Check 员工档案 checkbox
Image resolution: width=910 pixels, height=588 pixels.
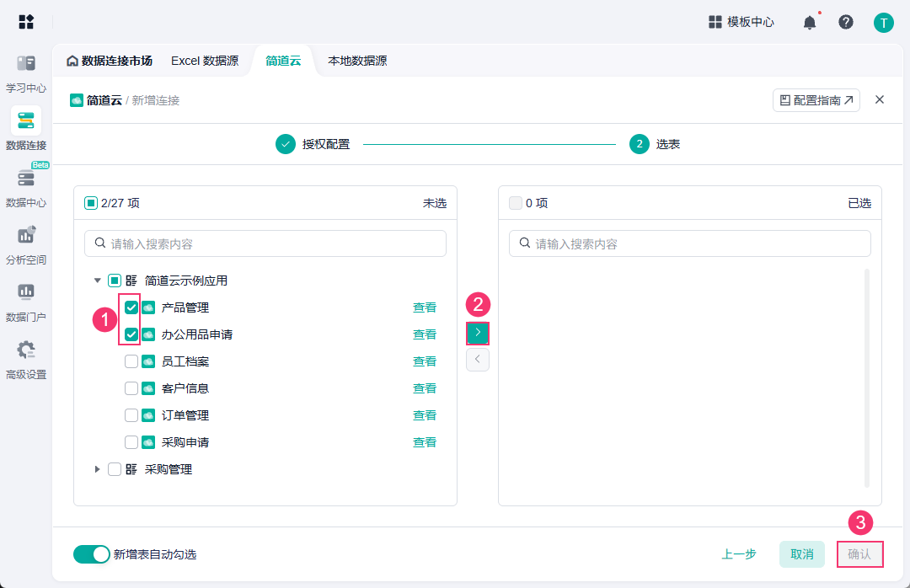131,361
